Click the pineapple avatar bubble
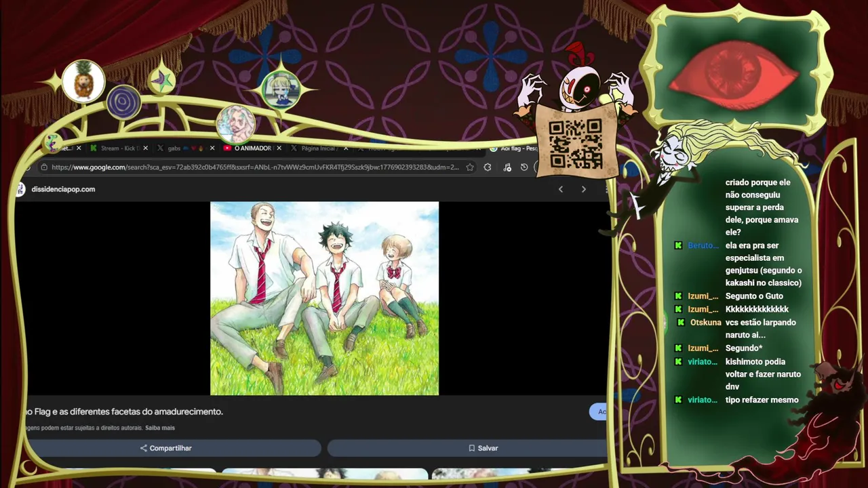Viewport: 868px width, 488px height. [83, 81]
